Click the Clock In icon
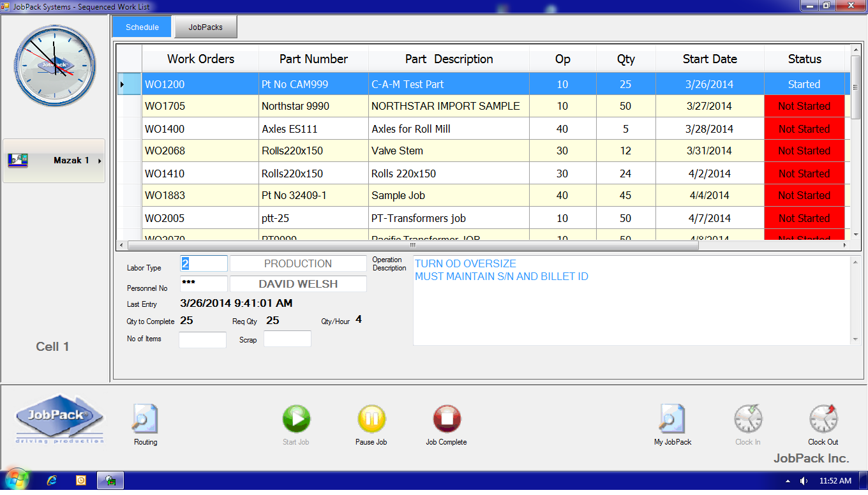 (x=748, y=419)
